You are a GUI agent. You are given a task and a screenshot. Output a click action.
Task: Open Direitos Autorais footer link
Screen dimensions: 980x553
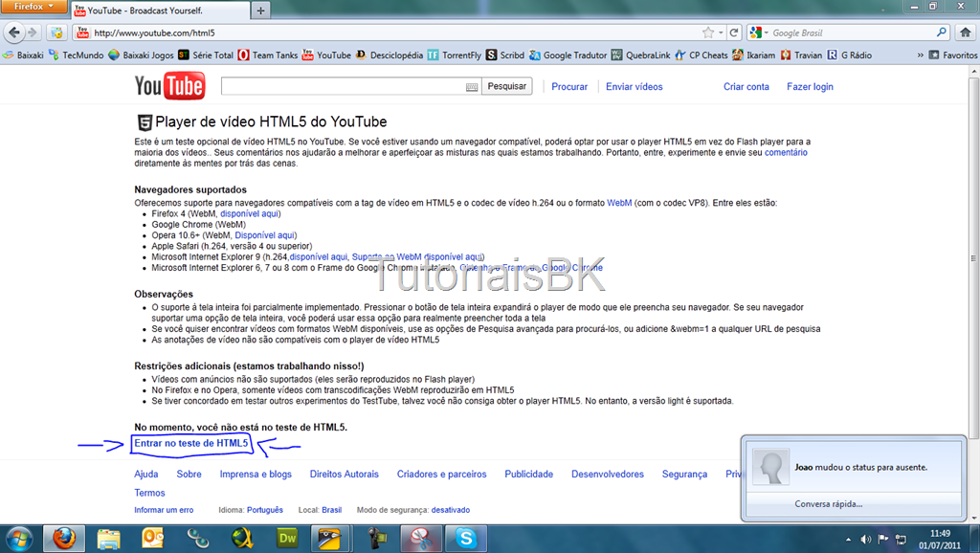344,475
